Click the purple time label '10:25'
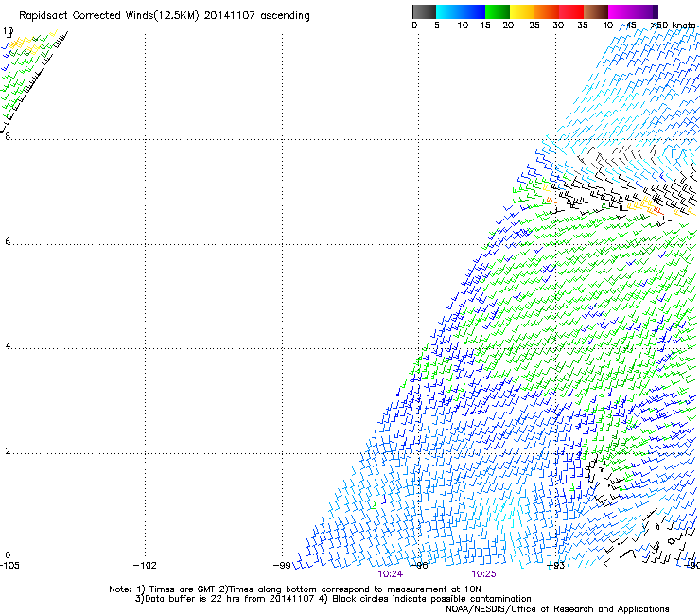This screenshot has width=700, height=615. (x=483, y=574)
